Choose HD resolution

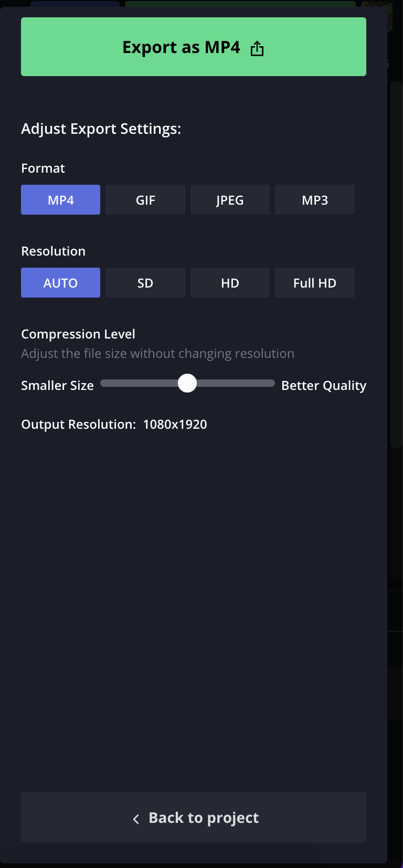[x=230, y=283]
